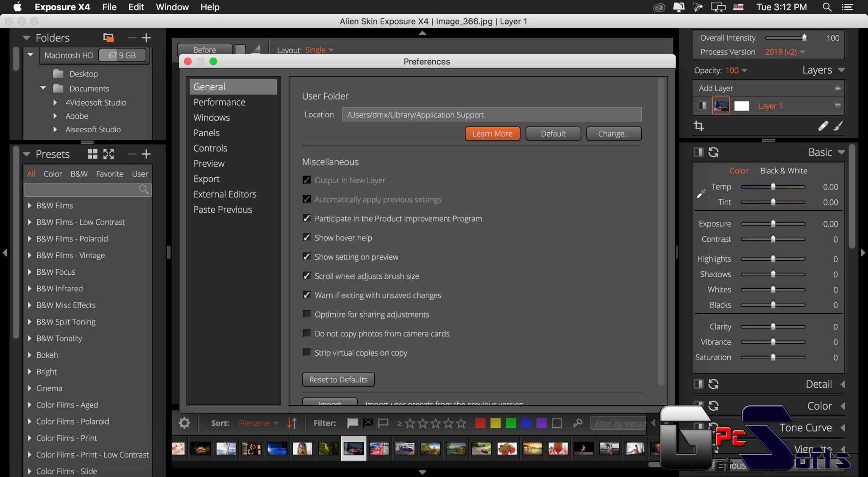Click the Default location button

point(553,134)
